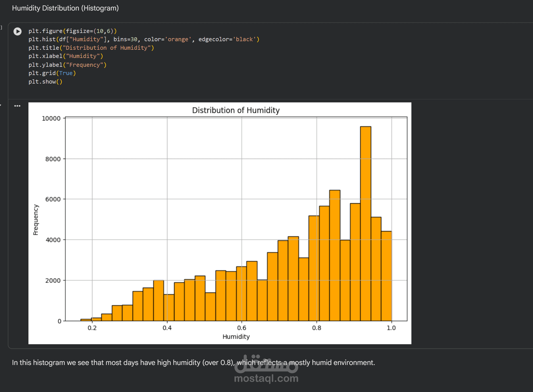Click the 0.4 x-axis tick label

point(167,328)
